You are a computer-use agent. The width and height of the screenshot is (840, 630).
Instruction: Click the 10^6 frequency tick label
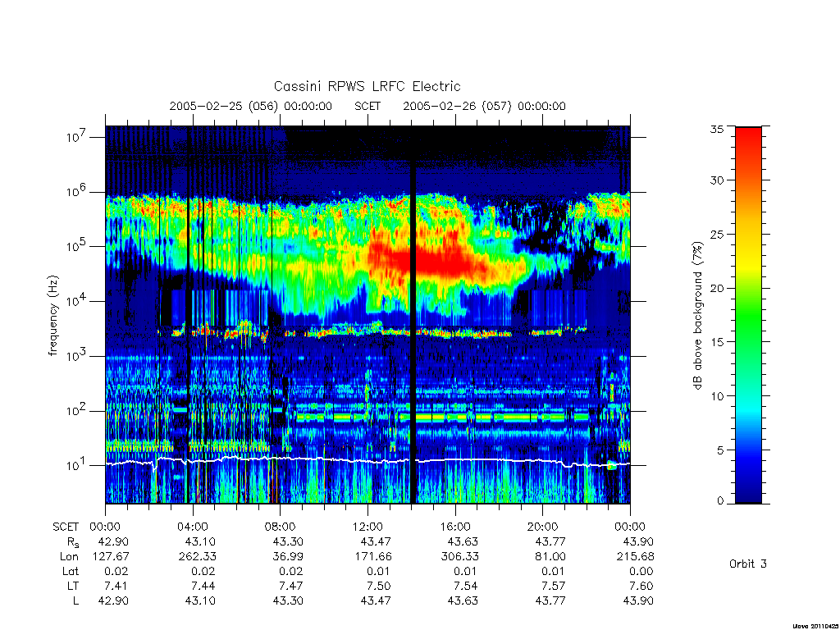pos(77,192)
